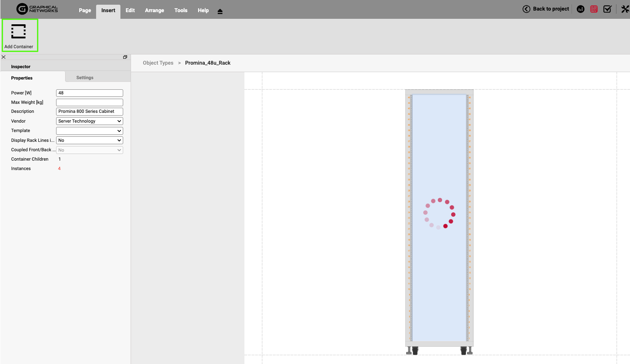The image size is (630, 364).
Task: Undock the Inspector panel
Action: (x=125, y=57)
